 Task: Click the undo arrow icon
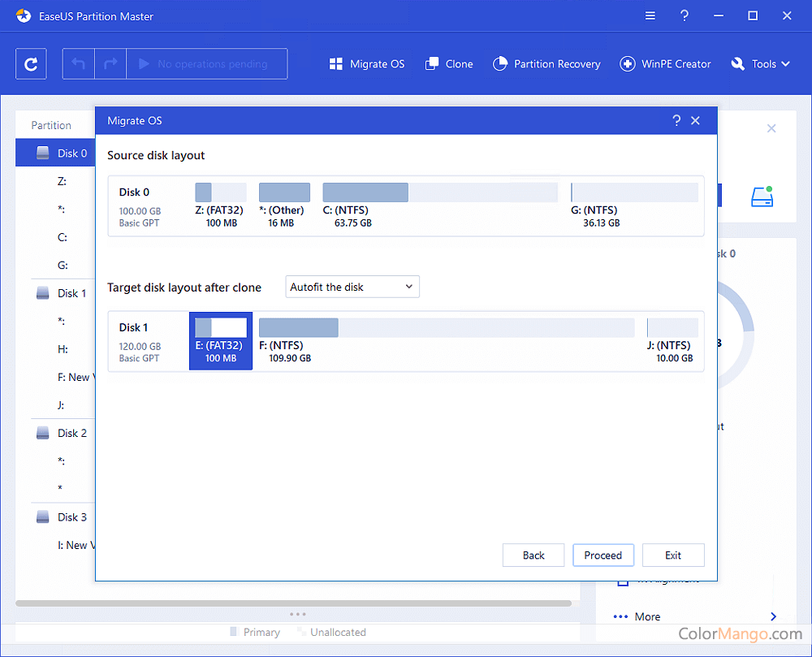(x=79, y=64)
